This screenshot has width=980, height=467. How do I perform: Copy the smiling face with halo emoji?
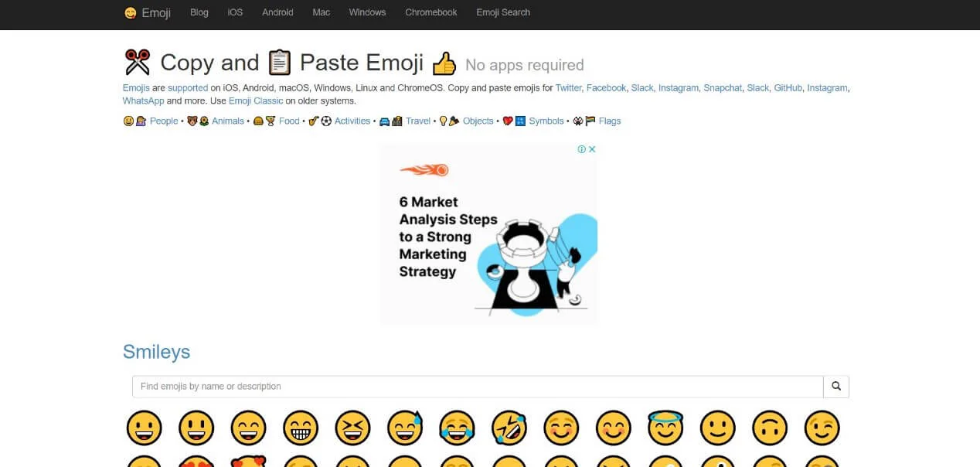[x=665, y=427]
